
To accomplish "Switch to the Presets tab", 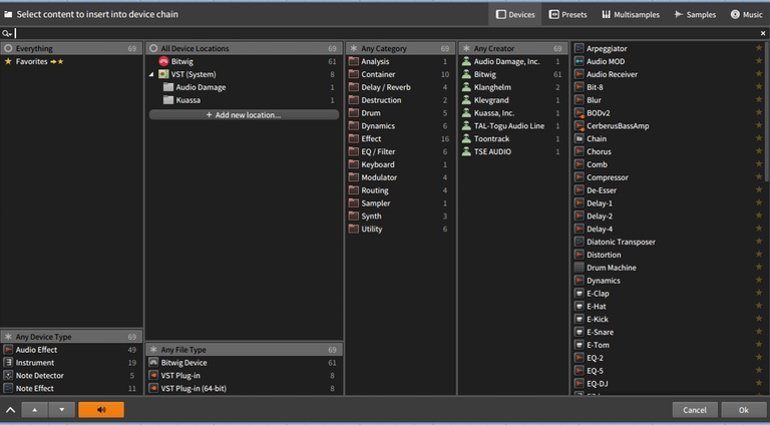I will click(x=569, y=14).
